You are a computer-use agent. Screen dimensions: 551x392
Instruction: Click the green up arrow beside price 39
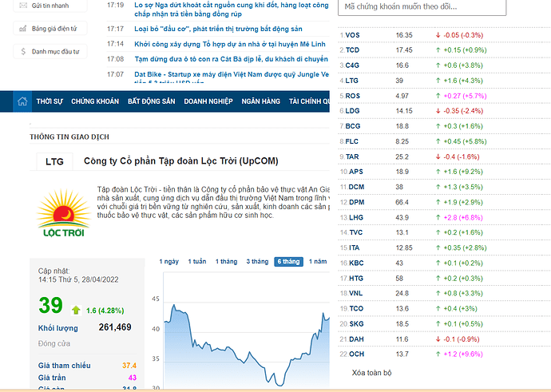pyautogui.click(x=76, y=310)
